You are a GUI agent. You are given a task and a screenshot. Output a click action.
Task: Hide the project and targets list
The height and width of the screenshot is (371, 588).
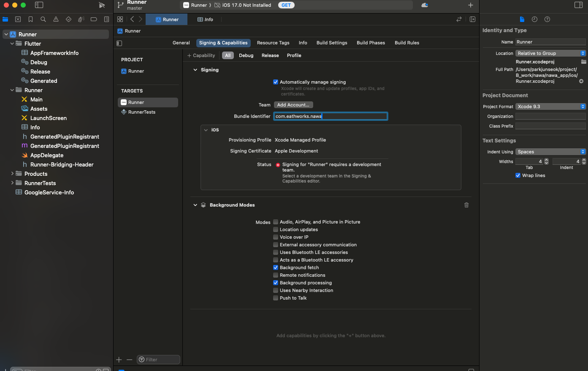tap(119, 43)
